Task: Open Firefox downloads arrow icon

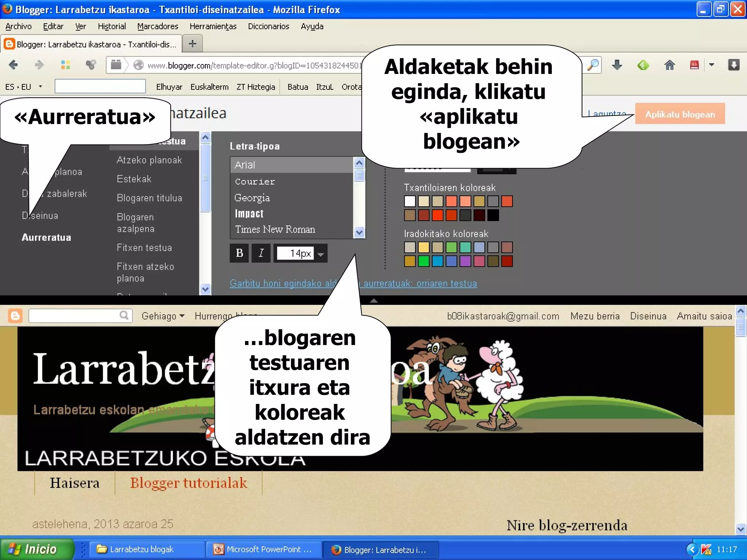Action: click(617, 65)
